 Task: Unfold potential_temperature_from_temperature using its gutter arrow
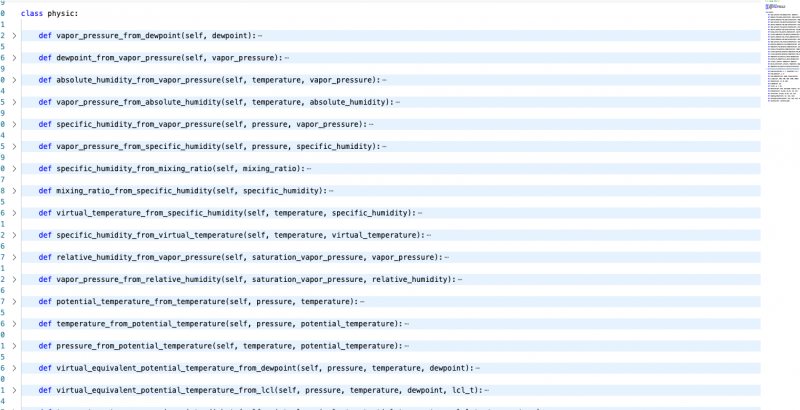click(14, 301)
